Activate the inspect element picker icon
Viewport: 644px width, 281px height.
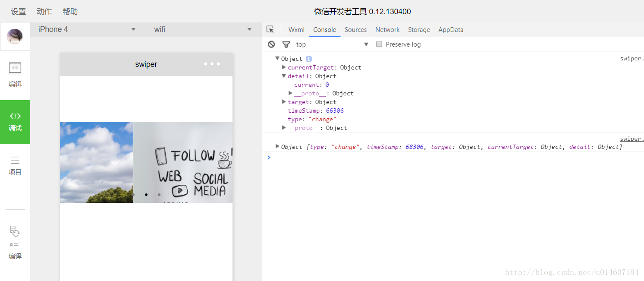[270, 29]
